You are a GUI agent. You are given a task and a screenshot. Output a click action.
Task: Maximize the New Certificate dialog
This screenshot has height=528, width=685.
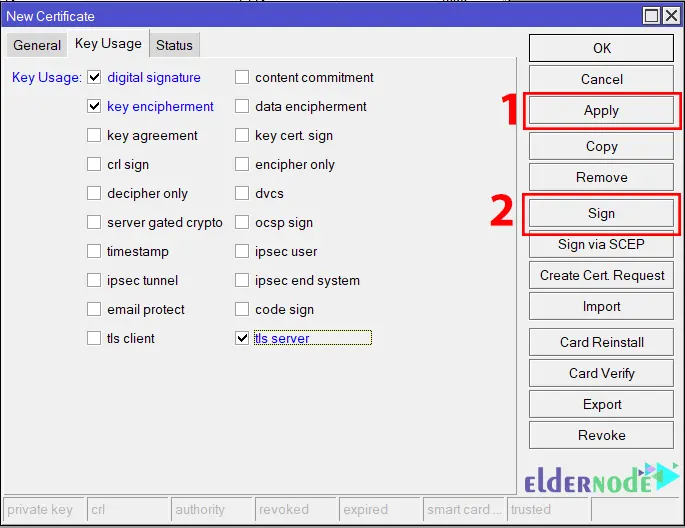652,15
